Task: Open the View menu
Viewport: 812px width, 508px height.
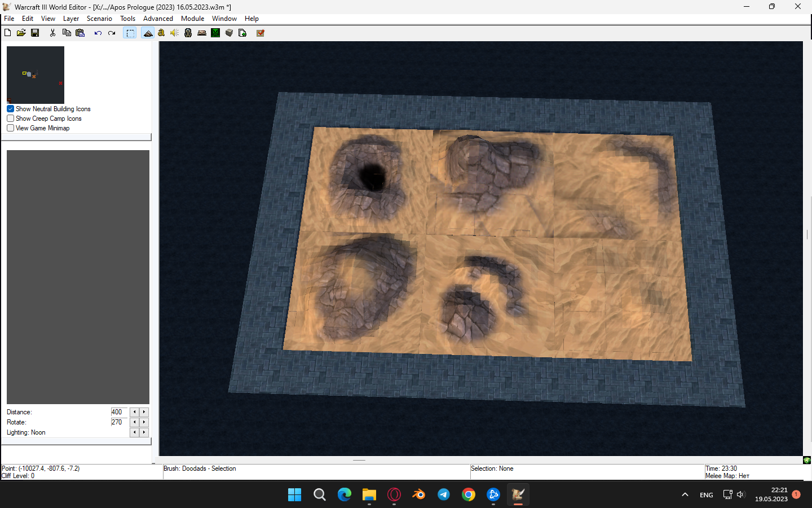Action: tap(48, 19)
